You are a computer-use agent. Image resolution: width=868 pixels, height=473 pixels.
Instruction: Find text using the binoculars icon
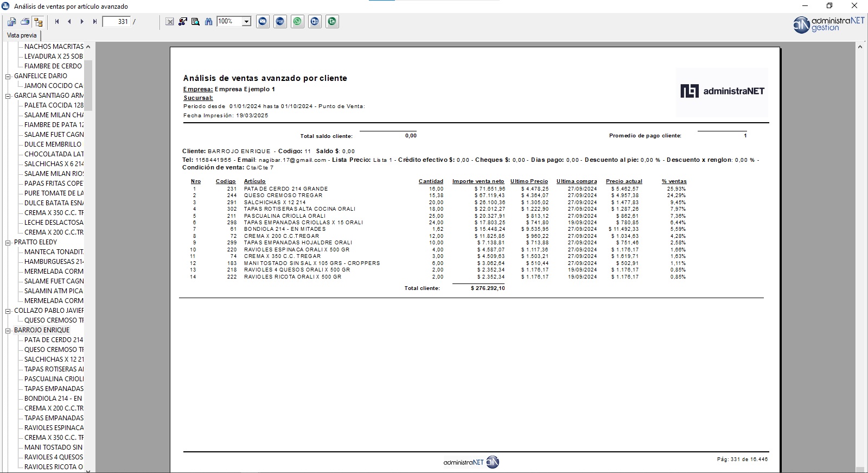coord(208,22)
